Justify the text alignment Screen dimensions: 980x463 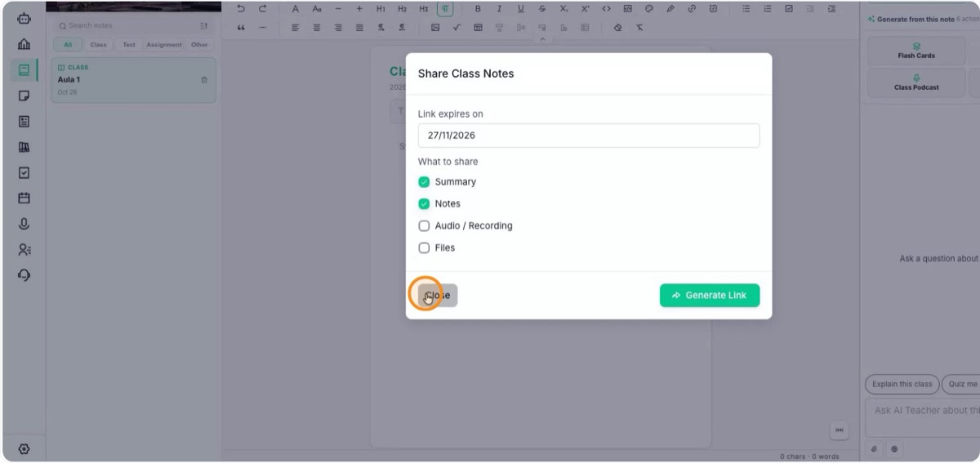(x=359, y=27)
